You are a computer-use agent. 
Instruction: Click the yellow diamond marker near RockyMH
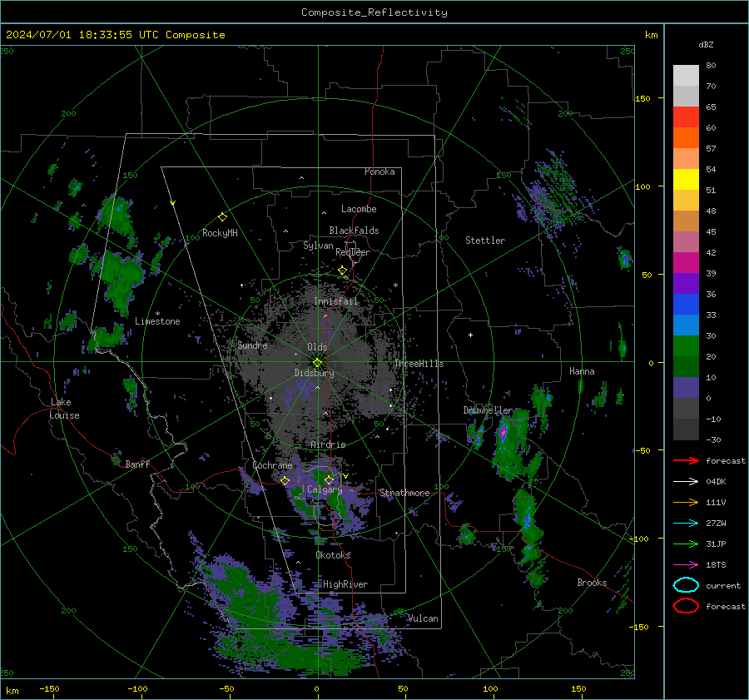point(222,217)
